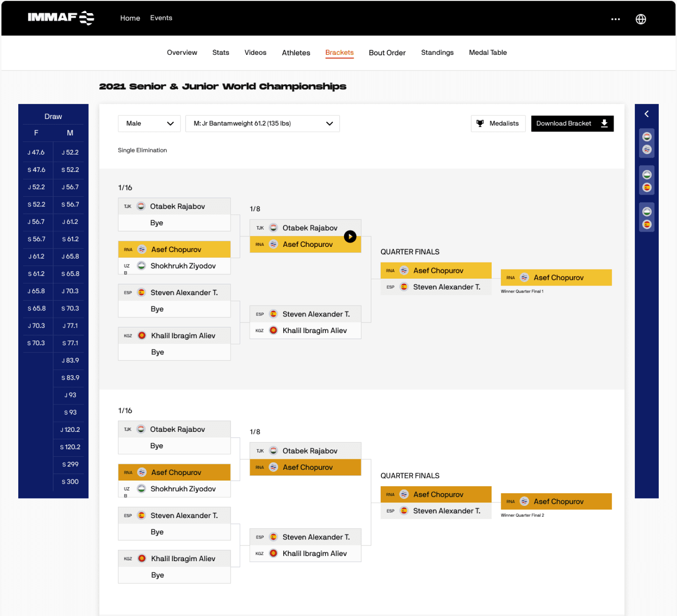The height and width of the screenshot is (616, 677).
Task: Switch to the Medal Table tab
Action: tap(488, 53)
